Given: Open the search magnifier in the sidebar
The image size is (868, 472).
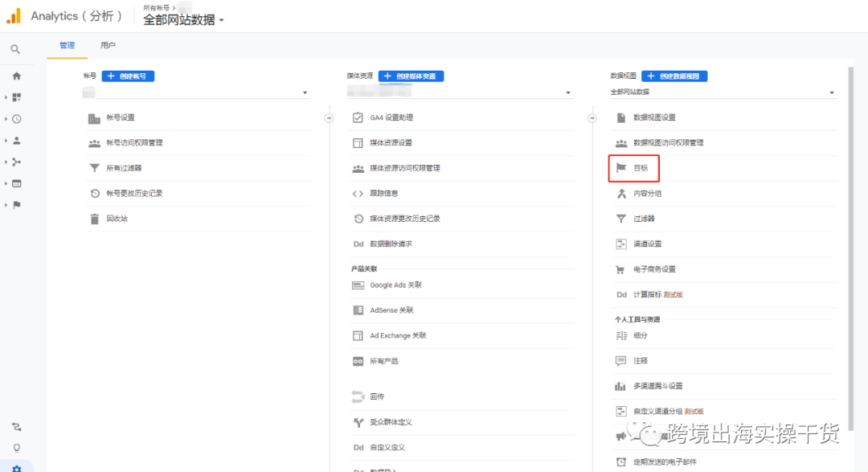Looking at the screenshot, I should (x=16, y=48).
